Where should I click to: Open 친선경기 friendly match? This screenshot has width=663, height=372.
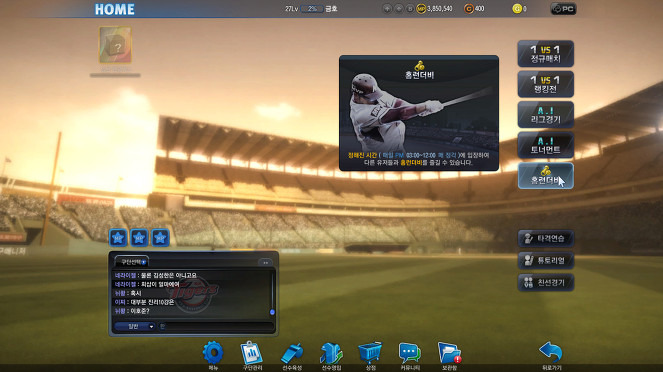pos(545,282)
